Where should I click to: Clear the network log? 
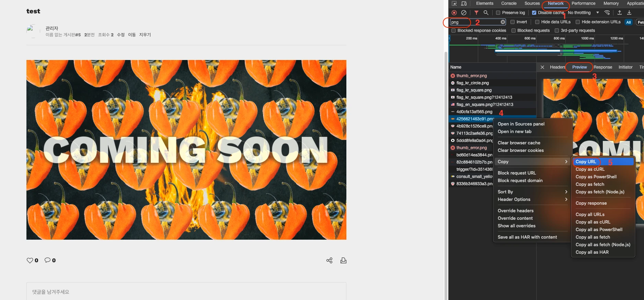tap(464, 13)
